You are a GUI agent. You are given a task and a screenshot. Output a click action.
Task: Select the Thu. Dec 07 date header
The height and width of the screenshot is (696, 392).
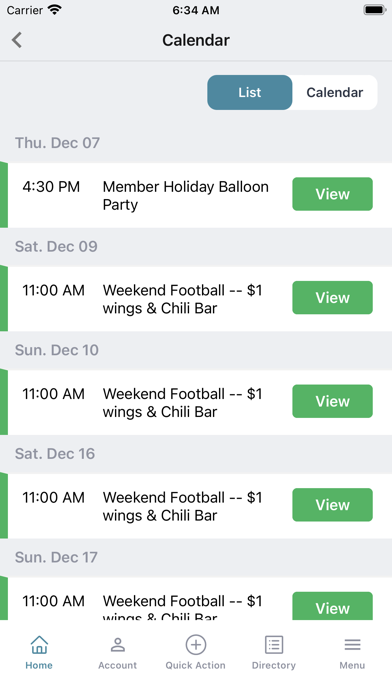pos(57,143)
